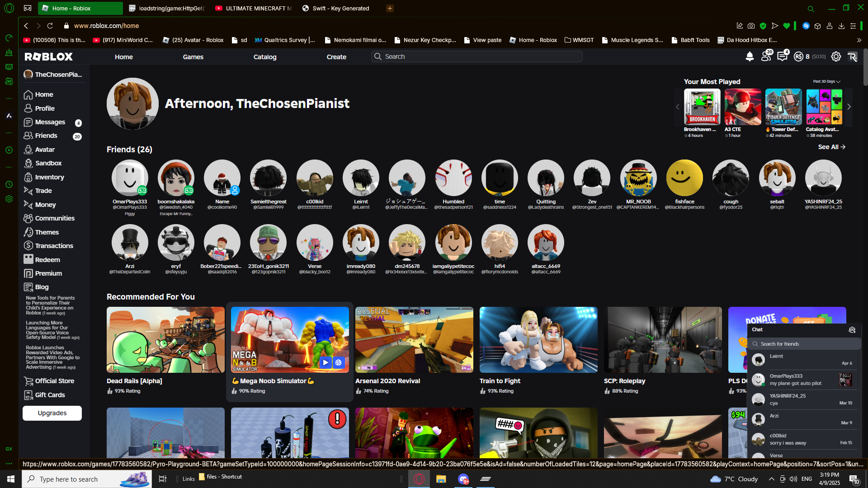This screenshot has height=488, width=868.
Task: Open the Games navigation tab
Action: coord(193,57)
